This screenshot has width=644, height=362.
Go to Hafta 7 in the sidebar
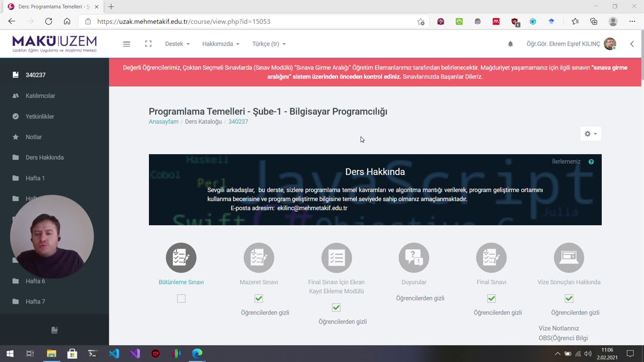(54, 302)
